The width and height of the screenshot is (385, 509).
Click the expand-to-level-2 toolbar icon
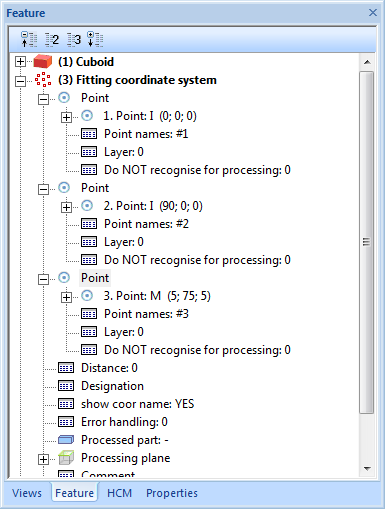[52, 40]
